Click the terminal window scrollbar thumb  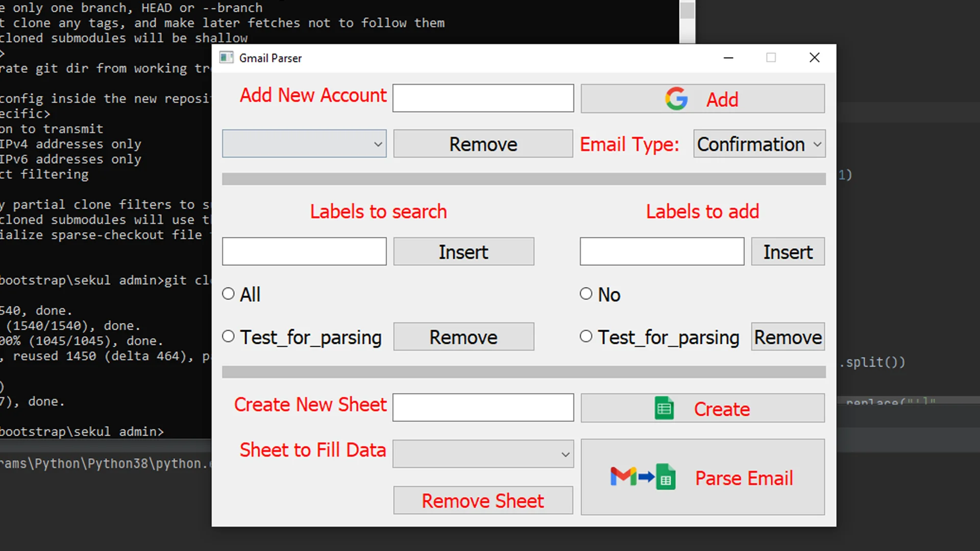point(688,10)
